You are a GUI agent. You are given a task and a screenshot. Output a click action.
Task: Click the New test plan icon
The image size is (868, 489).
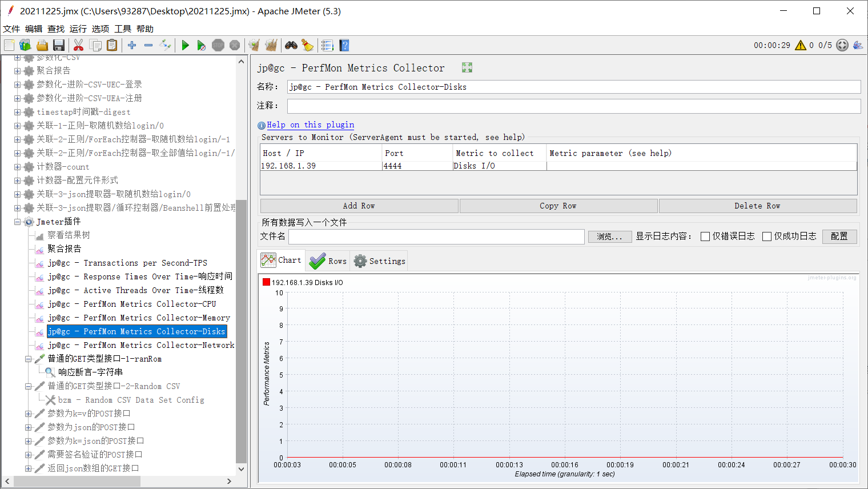coord(9,45)
